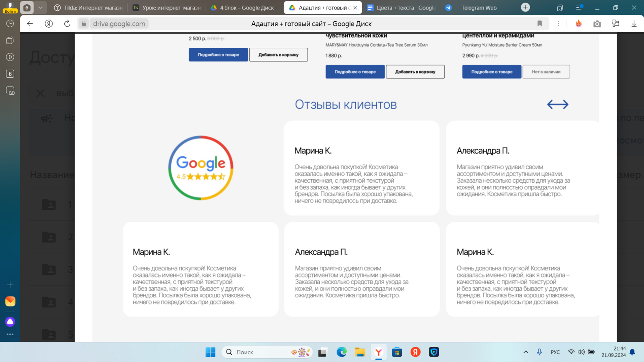644x362 pixels.
Task: Open the sidebar tab count icon showing 6
Action: (10, 74)
